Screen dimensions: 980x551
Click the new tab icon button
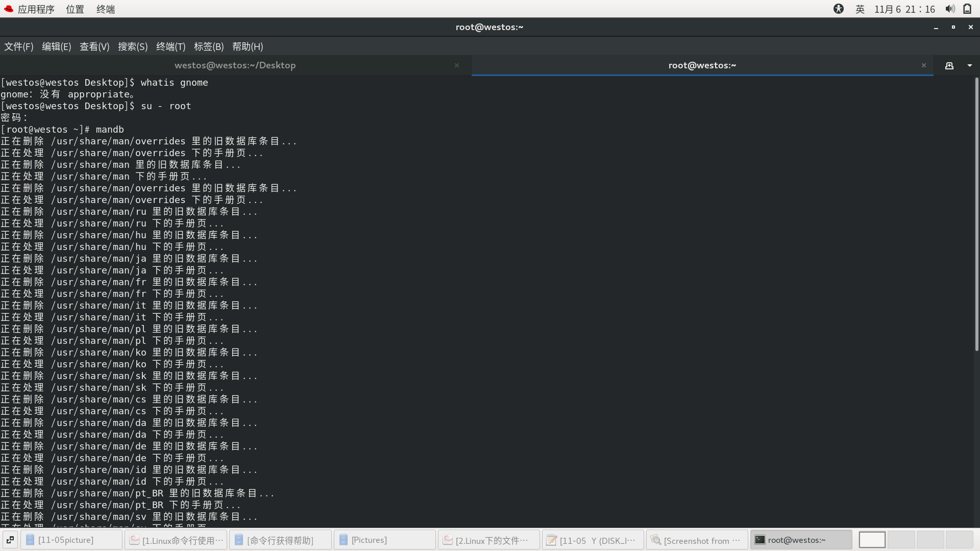[949, 65]
